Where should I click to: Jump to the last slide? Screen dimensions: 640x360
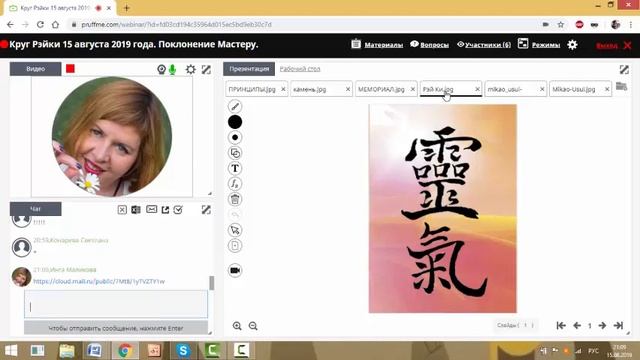[618, 325]
